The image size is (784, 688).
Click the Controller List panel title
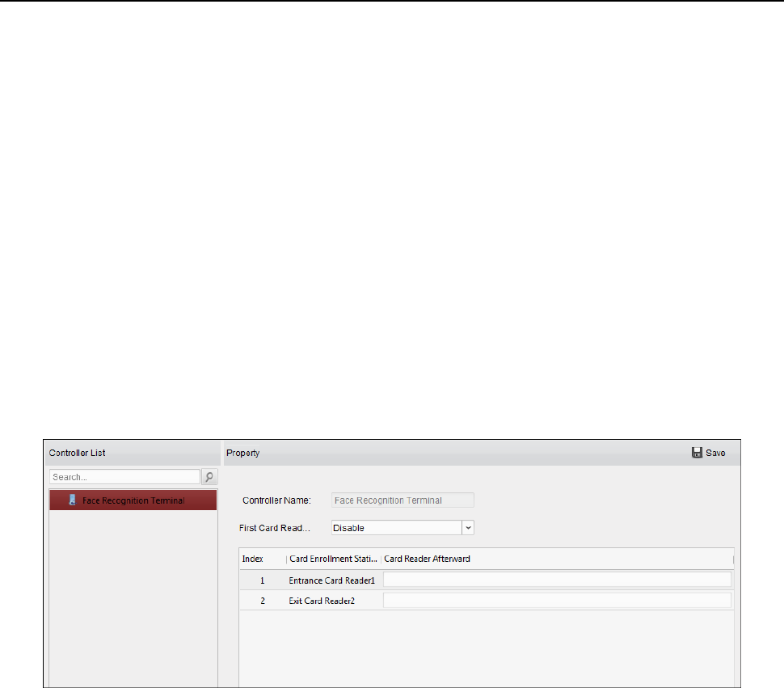(77, 453)
